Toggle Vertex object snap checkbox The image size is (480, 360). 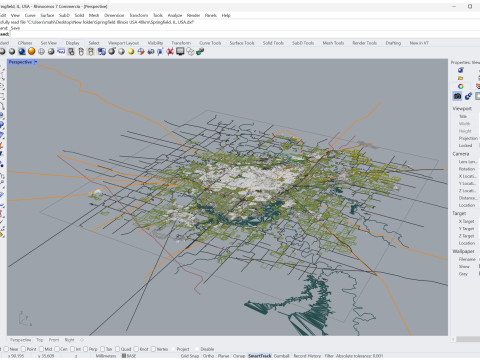[153, 349]
